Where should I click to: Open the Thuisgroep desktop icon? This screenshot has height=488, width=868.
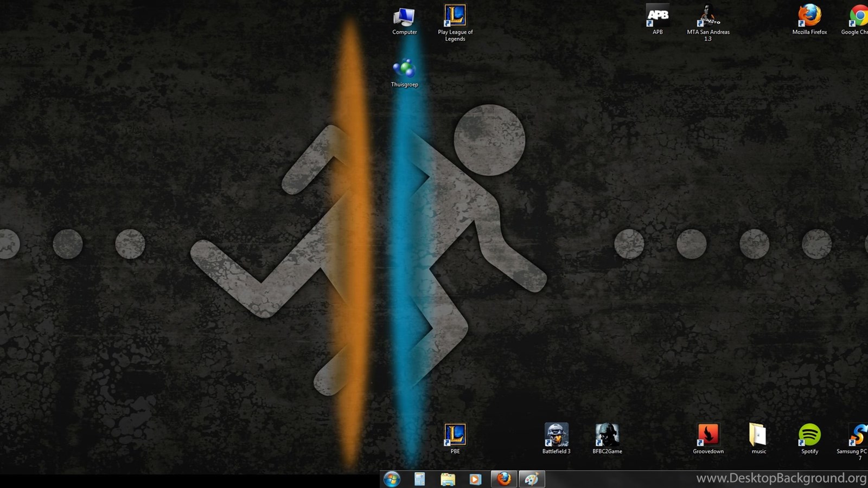tap(404, 69)
